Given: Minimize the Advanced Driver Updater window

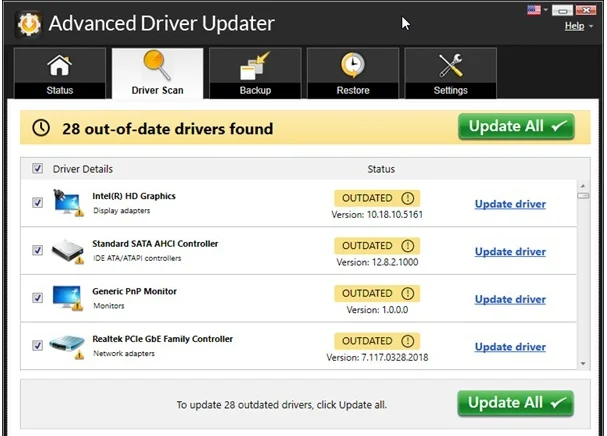Looking at the screenshot, I should click(562, 10).
